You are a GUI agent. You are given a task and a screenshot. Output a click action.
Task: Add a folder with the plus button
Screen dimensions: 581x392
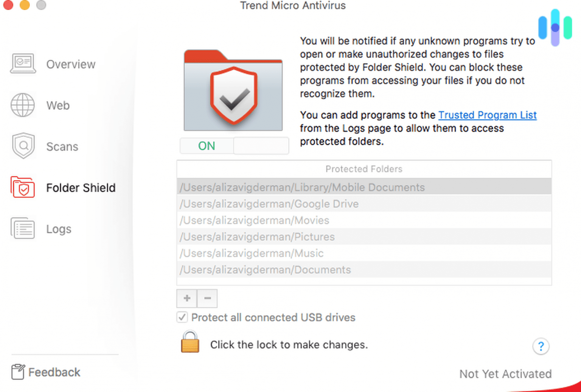186,298
